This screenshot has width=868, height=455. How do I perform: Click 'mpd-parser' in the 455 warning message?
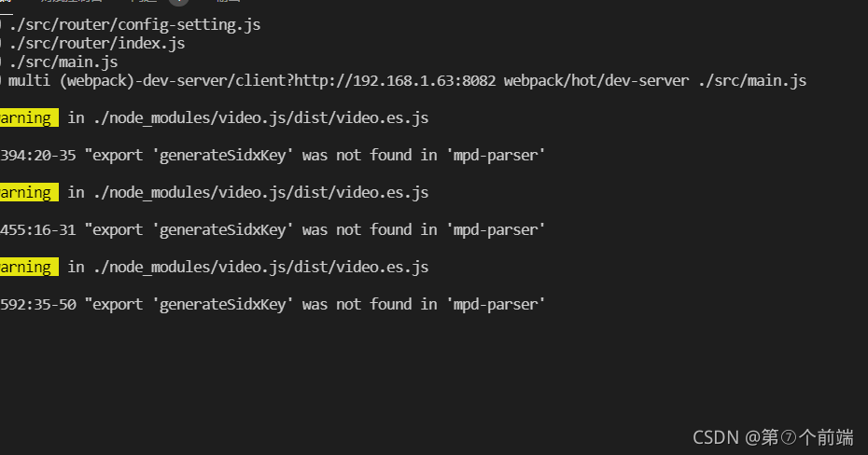click(496, 230)
